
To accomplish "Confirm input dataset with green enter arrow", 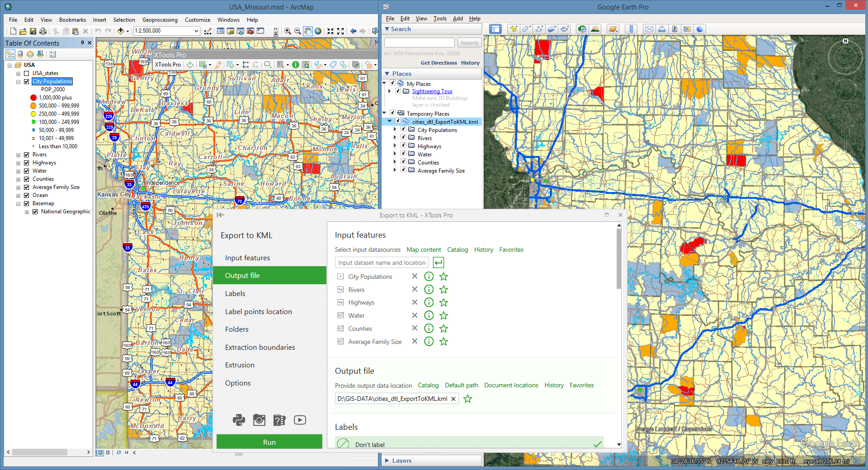I will 439,262.
